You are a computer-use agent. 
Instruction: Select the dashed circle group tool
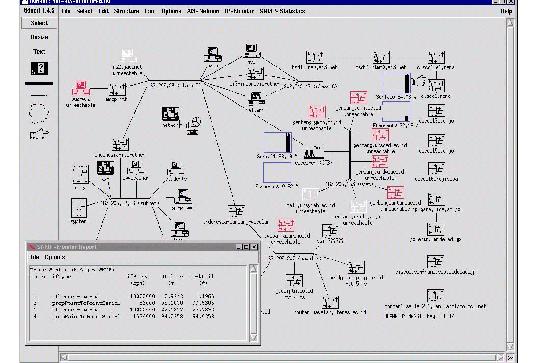point(39,113)
